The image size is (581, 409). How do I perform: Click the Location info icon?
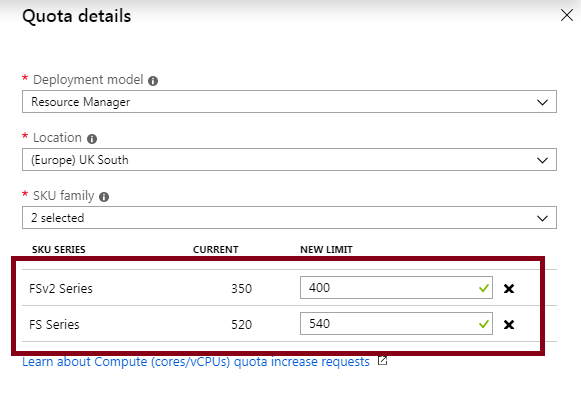92,139
